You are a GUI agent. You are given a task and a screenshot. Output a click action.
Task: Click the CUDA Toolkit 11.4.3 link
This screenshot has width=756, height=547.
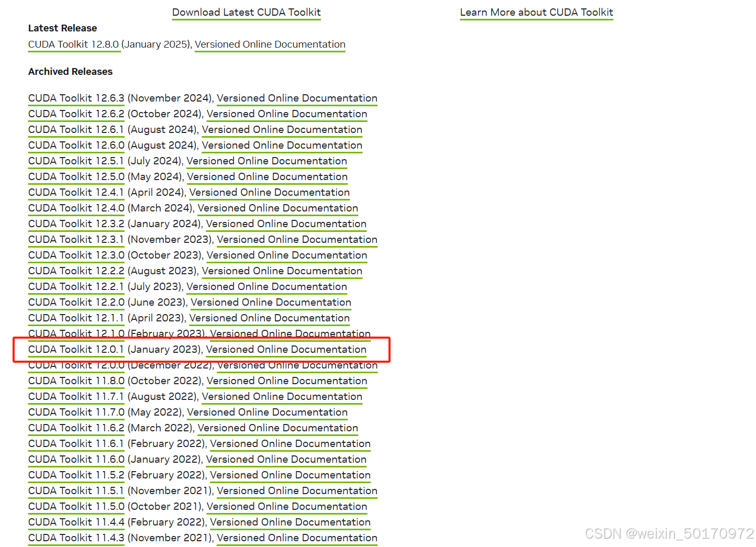pos(76,538)
